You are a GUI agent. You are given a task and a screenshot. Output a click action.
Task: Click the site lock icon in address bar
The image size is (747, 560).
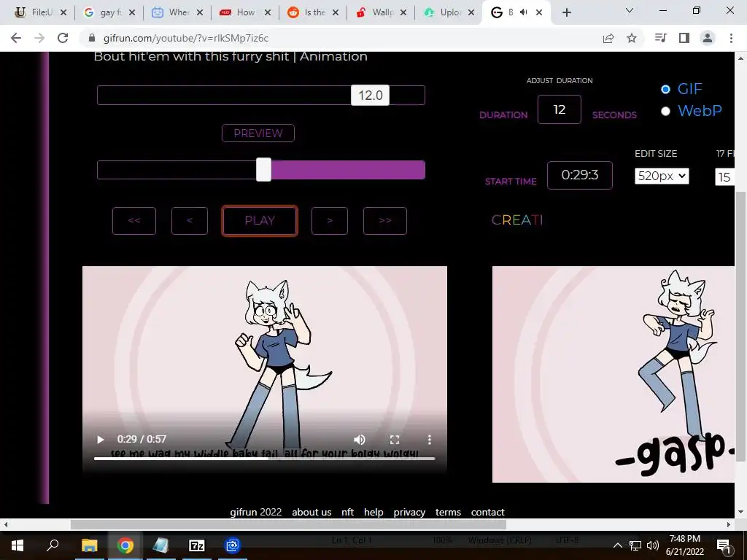point(93,38)
